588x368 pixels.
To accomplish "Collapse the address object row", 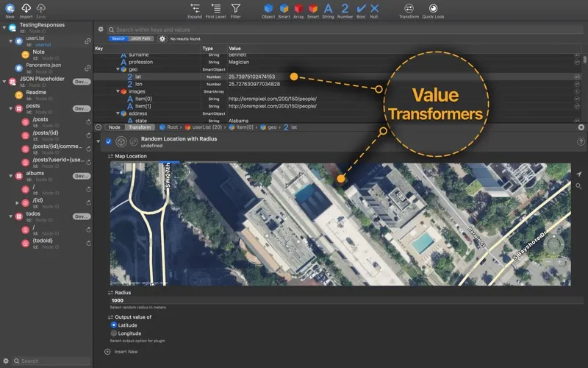I will (x=118, y=113).
